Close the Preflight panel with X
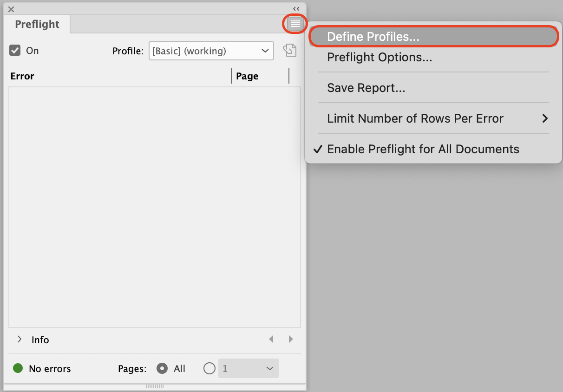Image resolution: width=563 pixels, height=392 pixels. tap(11, 9)
